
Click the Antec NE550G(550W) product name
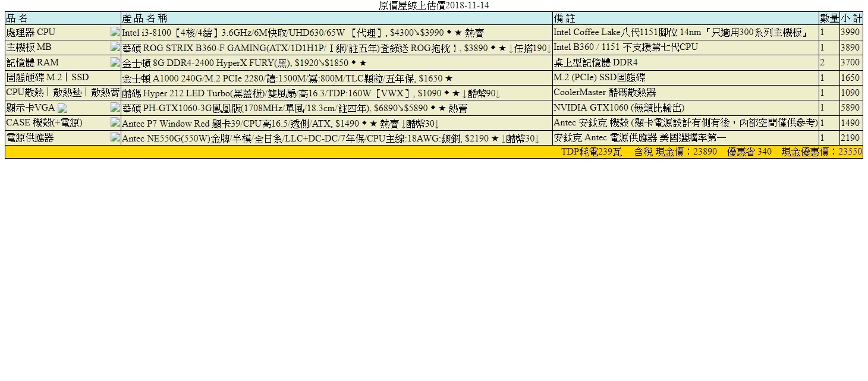coord(331,138)
